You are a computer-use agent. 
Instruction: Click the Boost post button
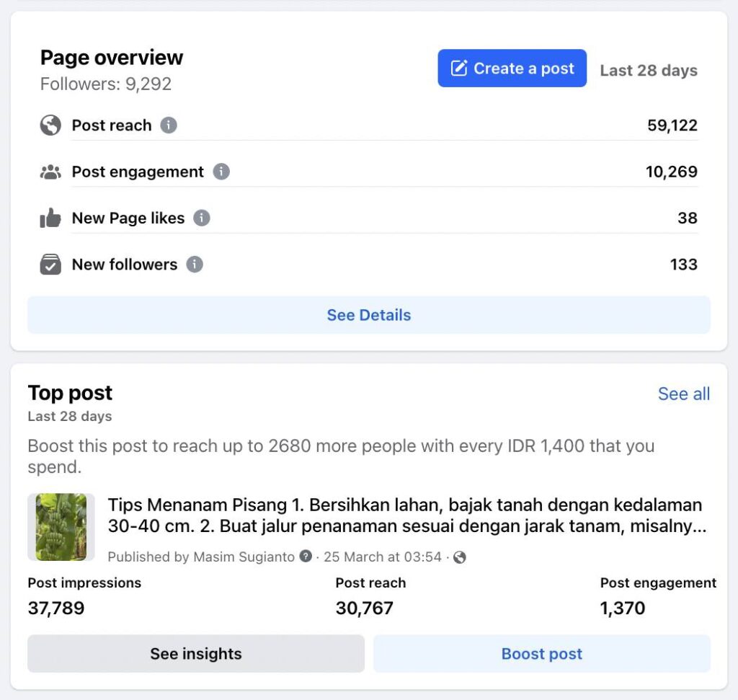point(541,654)
